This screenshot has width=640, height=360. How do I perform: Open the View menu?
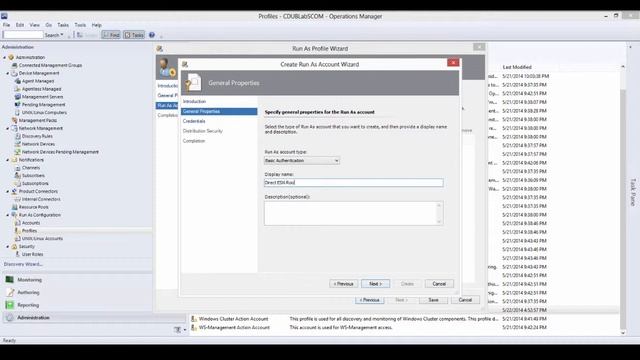(35, 25)
